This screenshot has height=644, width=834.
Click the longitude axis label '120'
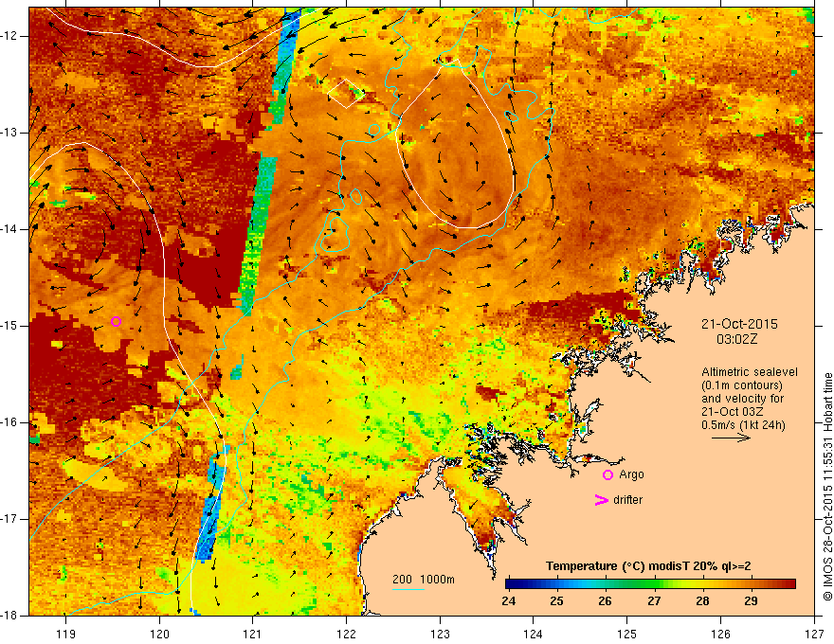tap(159, 634)
